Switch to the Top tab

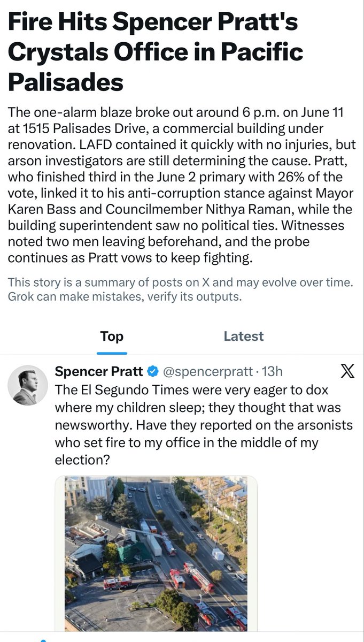click(x=112, y=336)
